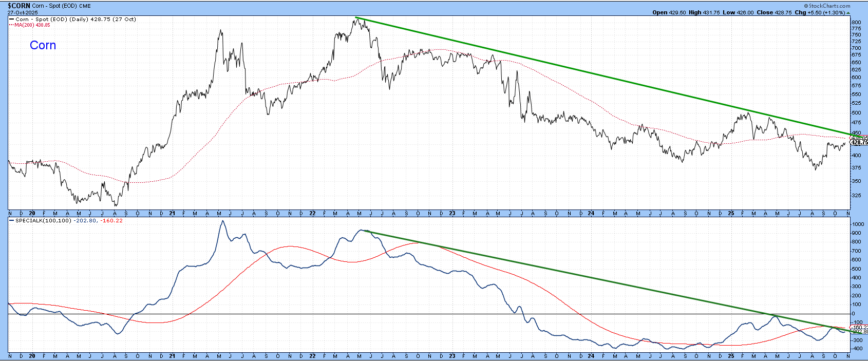
Task: Click the copyright symbol before StockCharts.com
Action: coord(806,6)
